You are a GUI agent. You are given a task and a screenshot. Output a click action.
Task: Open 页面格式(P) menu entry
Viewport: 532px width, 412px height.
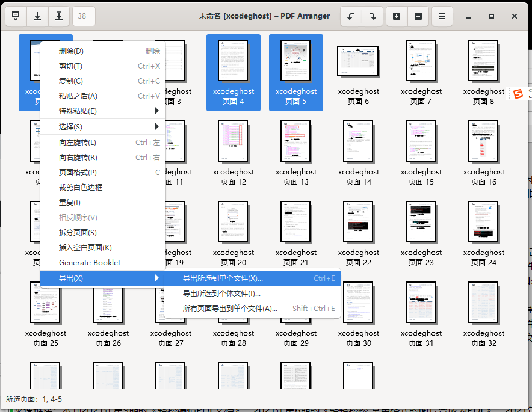103,172
